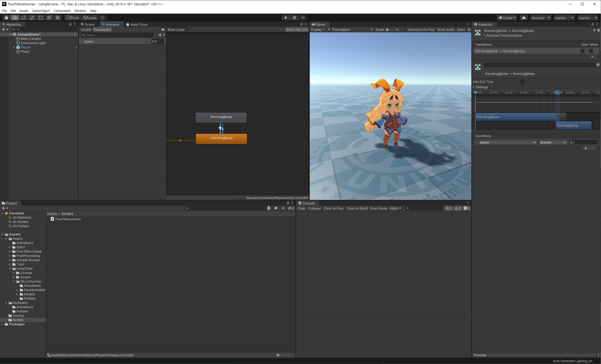The height and width of the screenshot is (364, 601).
Task: Adjust the Game view Scale slider
Action: (x=389, y=30)
